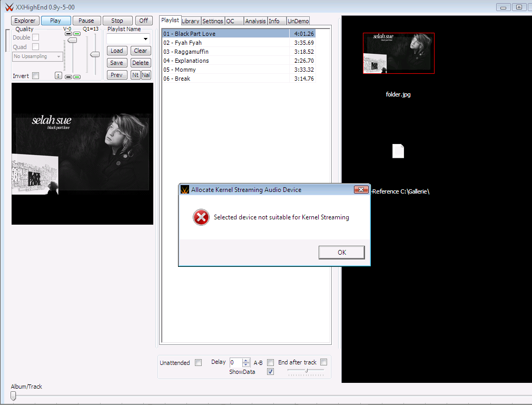Screen dimensions: 532x405
Task: Click the green indicator button below the volume slider
Action: click(77, 77)
